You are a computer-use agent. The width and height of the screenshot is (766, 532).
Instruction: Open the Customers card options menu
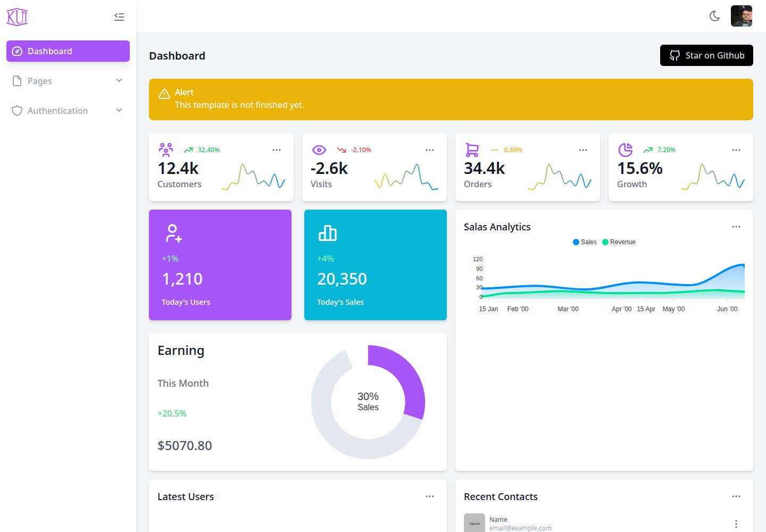pyautogui.click(x=277, y=150)
